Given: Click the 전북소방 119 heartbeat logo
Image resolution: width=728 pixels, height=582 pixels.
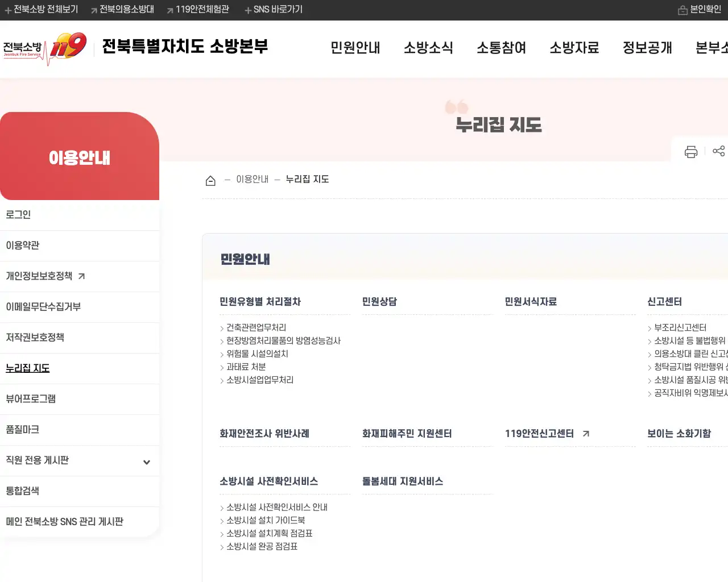Looking at the screenshot, I should point(45,48).
